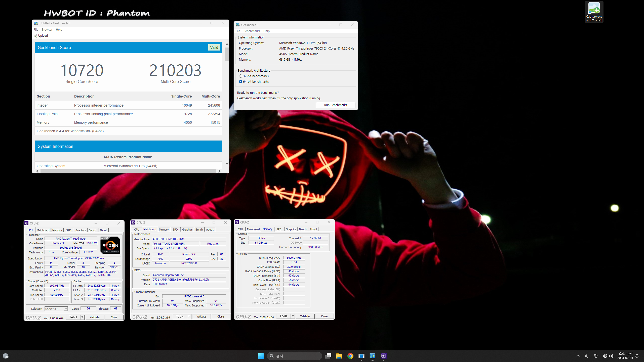Open Graphics tab in Memory CPU-Z window
644x362 pixels.
click(291, 229)
